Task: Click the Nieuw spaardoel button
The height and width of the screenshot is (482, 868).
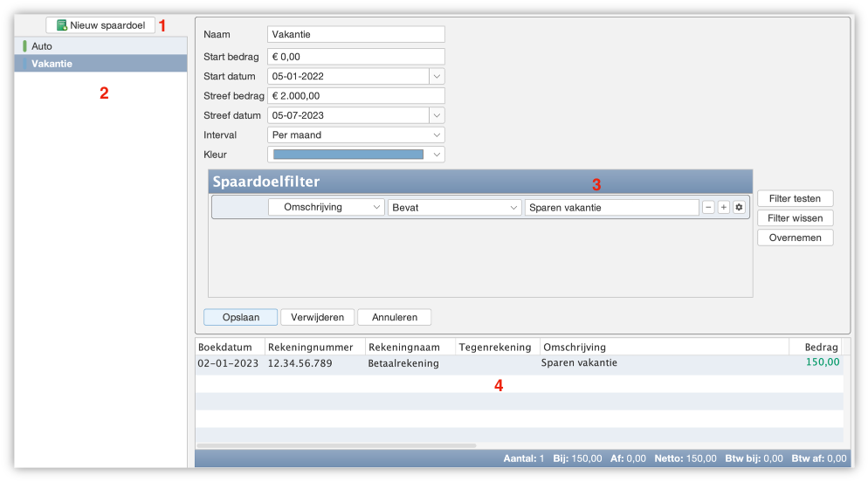Action: [x=100, y=25]
